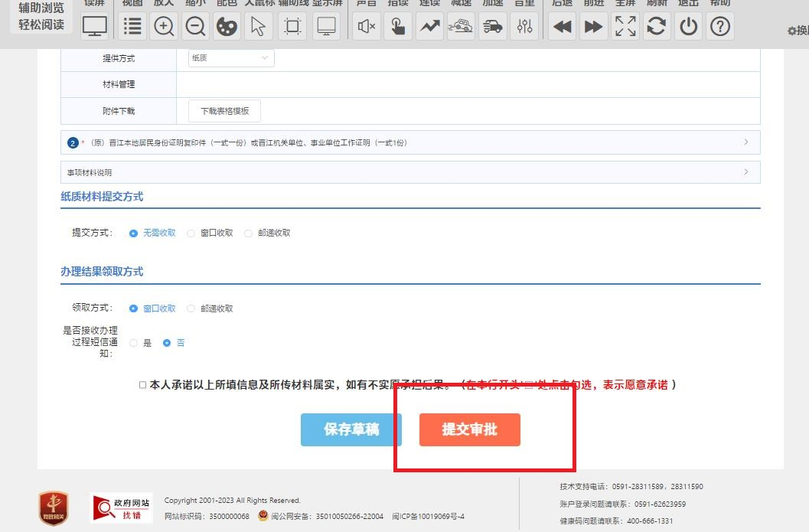The width and height of the screenshot is (809, 532).
Task: Toggle the sound (声音) speaker icon
Action: point(367,27)
